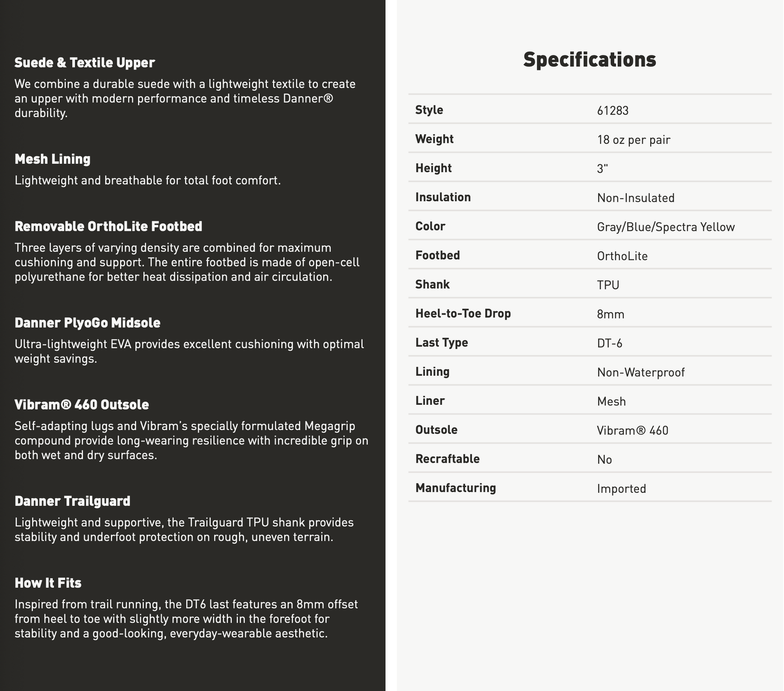Select the DT-6 last type value
The width and height of the screenshot is (784, 691).
[609, 343]
